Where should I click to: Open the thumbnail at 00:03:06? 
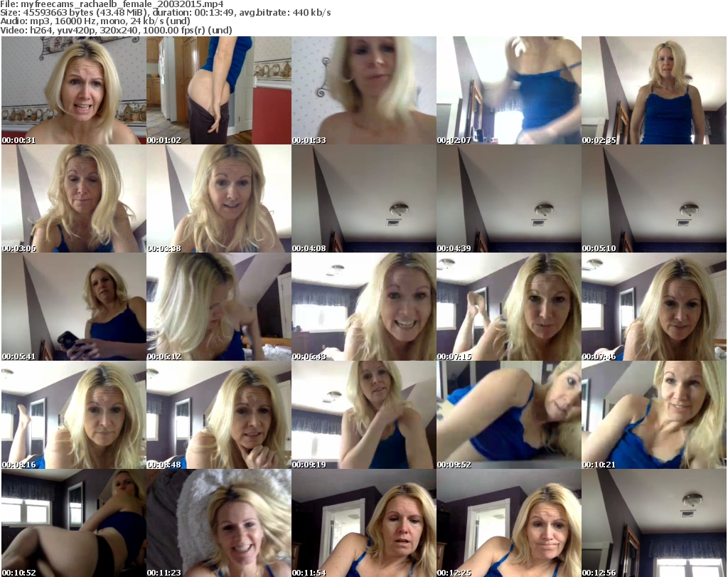(x=74, y=198)
